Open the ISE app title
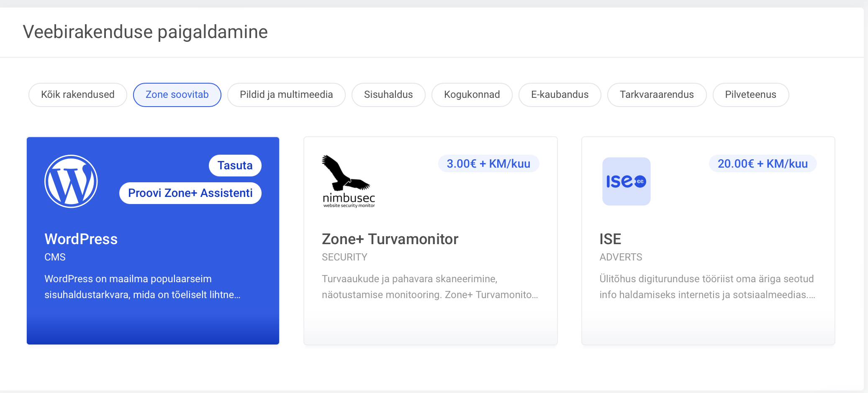Viewport: 868px width, 393px height. 610,239
